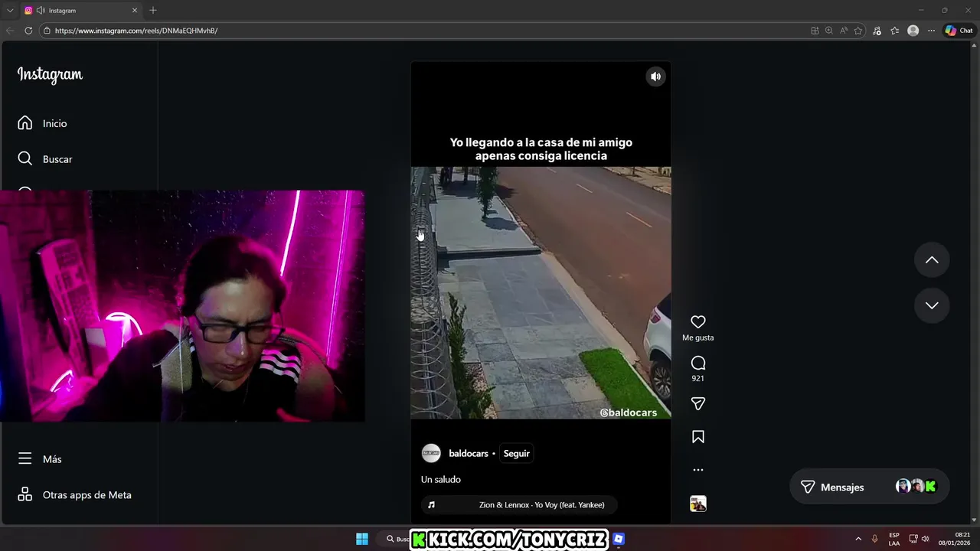Screen dimensions: 980x551
Task: Open Favorites list icon in toolbar
Action: click(x=894, y=31)
